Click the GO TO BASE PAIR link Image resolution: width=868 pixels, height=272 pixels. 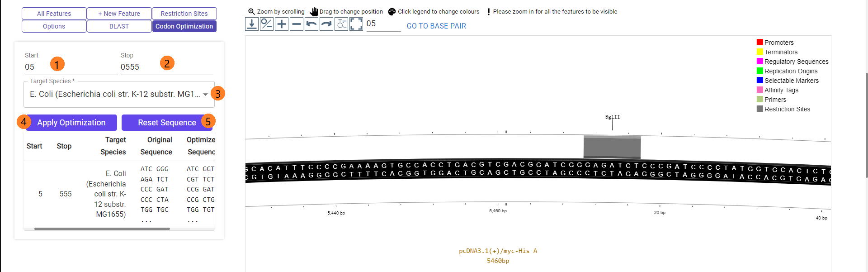[x=436, y=26]
